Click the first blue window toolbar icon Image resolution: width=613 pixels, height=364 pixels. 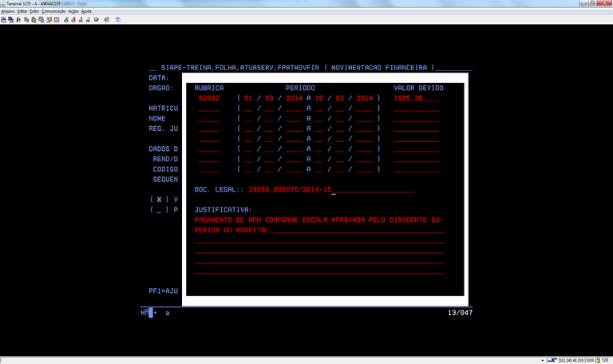(x=3, y=18)
